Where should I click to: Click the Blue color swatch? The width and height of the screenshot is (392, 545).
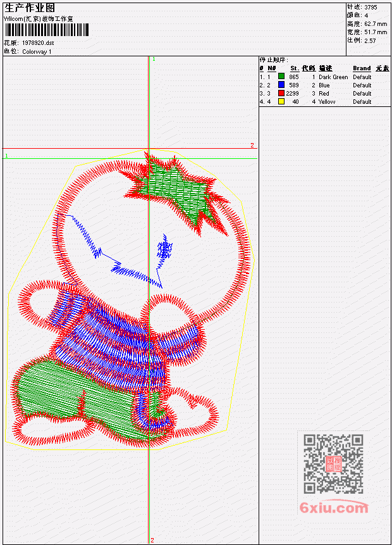[281, 84]
